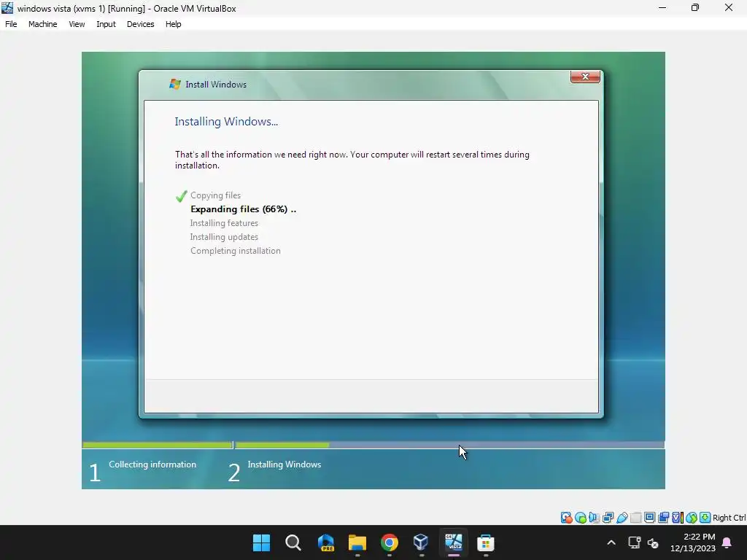Click the Collecting information progress bar

[x=158, y=446]
